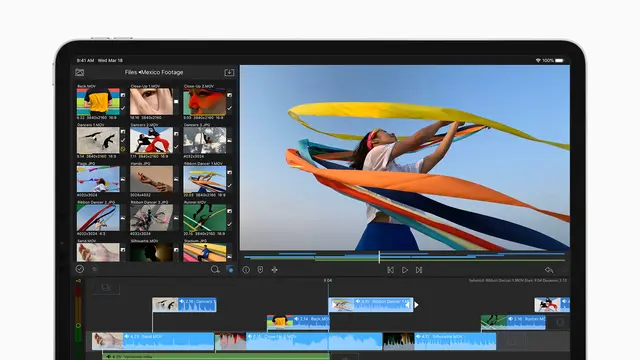Tap the yellow marker beside Dancers 1.MOV

click(x=123, y=149)
